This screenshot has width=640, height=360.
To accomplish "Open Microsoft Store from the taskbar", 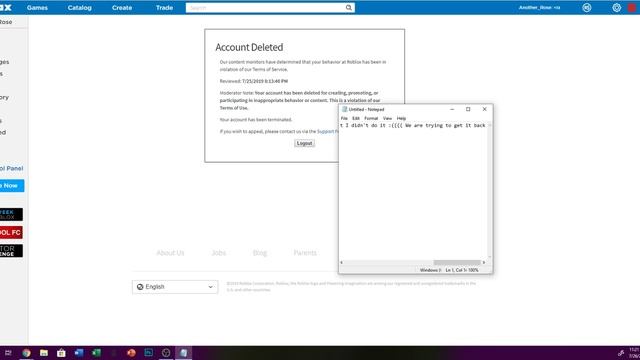I will [x=61, y=353].
